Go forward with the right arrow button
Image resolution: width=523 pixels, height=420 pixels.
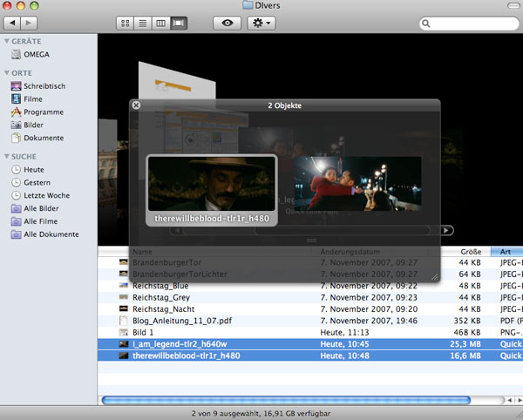click(29, 23)
